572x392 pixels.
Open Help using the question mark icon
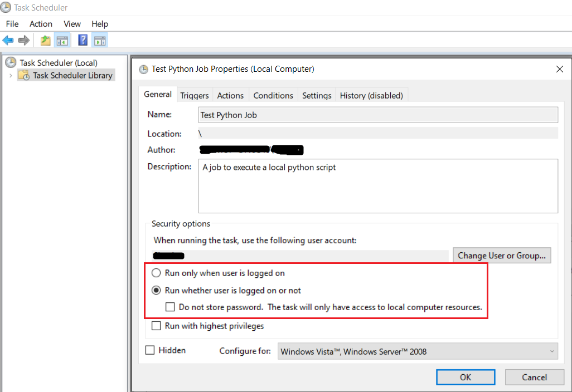click(x=81, y=40)
